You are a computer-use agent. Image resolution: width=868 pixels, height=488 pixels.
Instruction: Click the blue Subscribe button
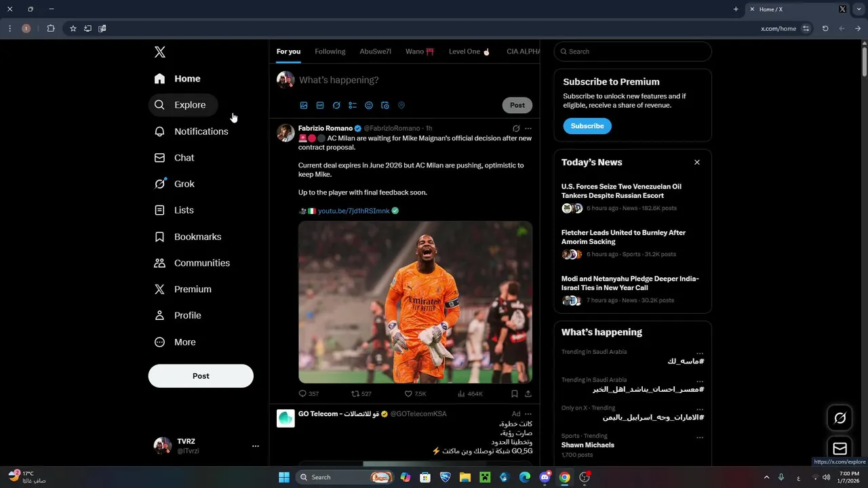(x=587, y=126)
